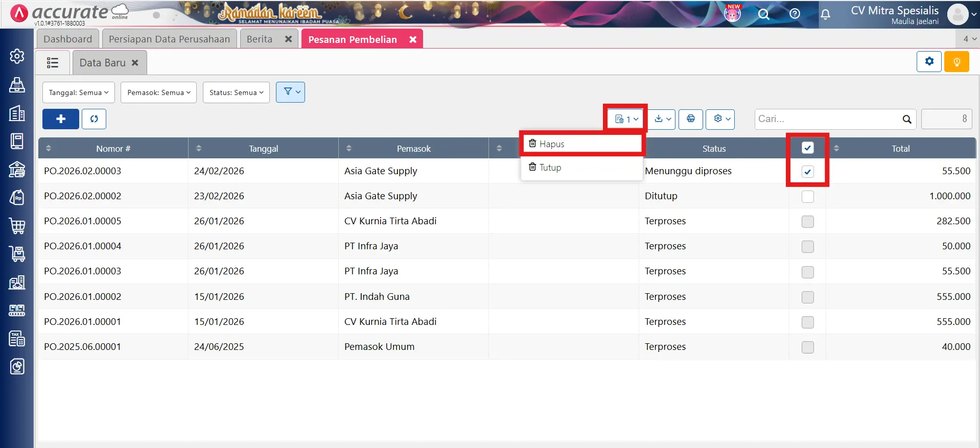Click the print icon button
This screenshot has width=980, height=448.
click(x=690, y=119)
